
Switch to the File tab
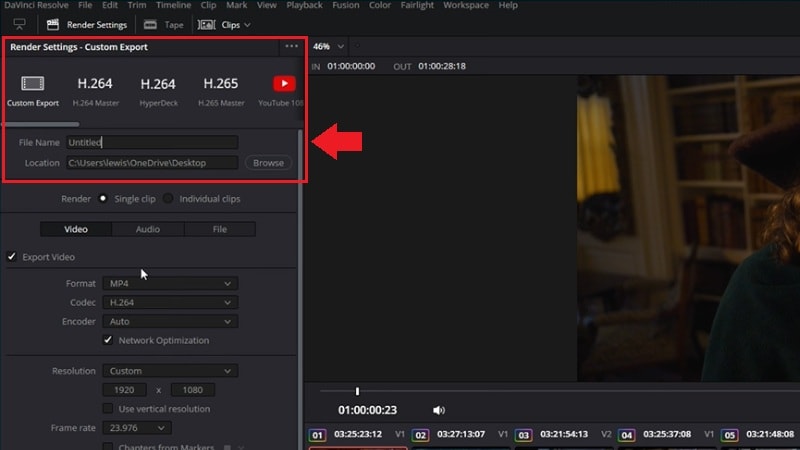click(x=220, y=229)
